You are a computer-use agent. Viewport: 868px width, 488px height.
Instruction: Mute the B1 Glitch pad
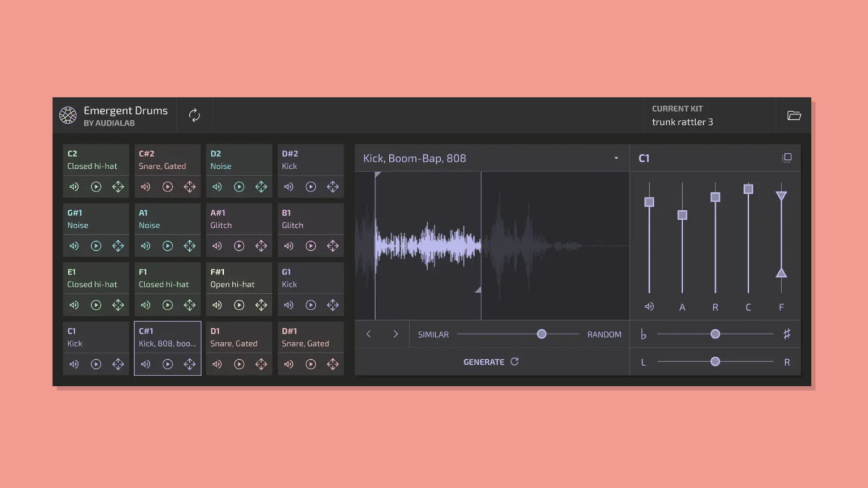click(x=289, y=246)
